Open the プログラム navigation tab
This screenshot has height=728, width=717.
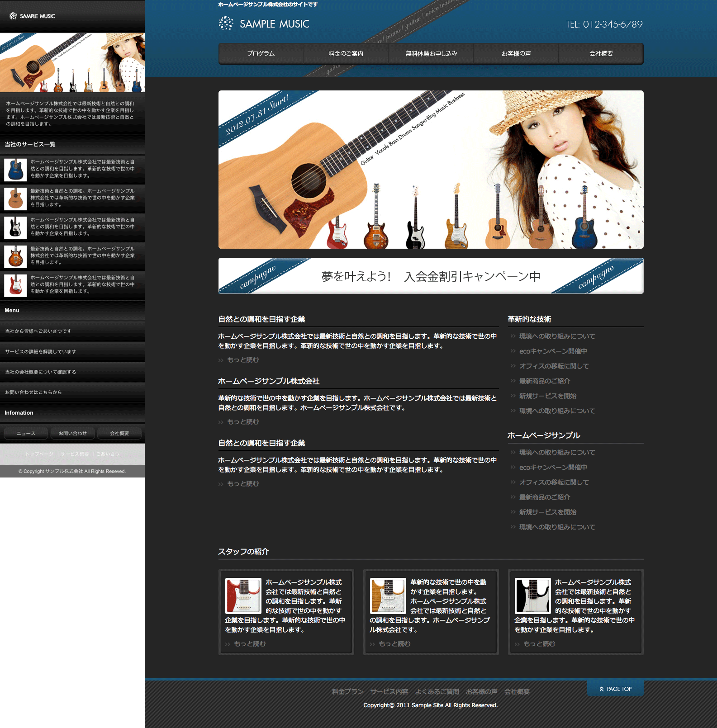coord(261,54)
